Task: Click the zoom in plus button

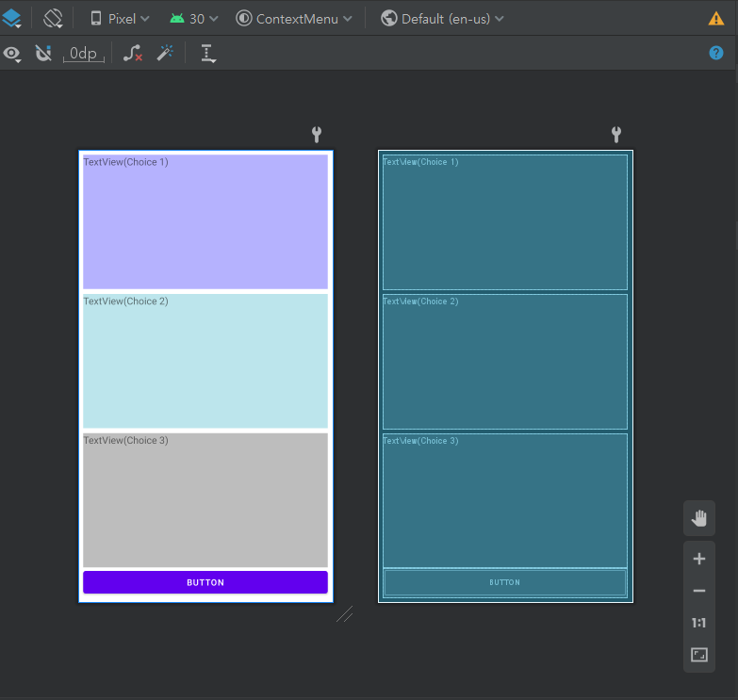Action: coord(699,559)
